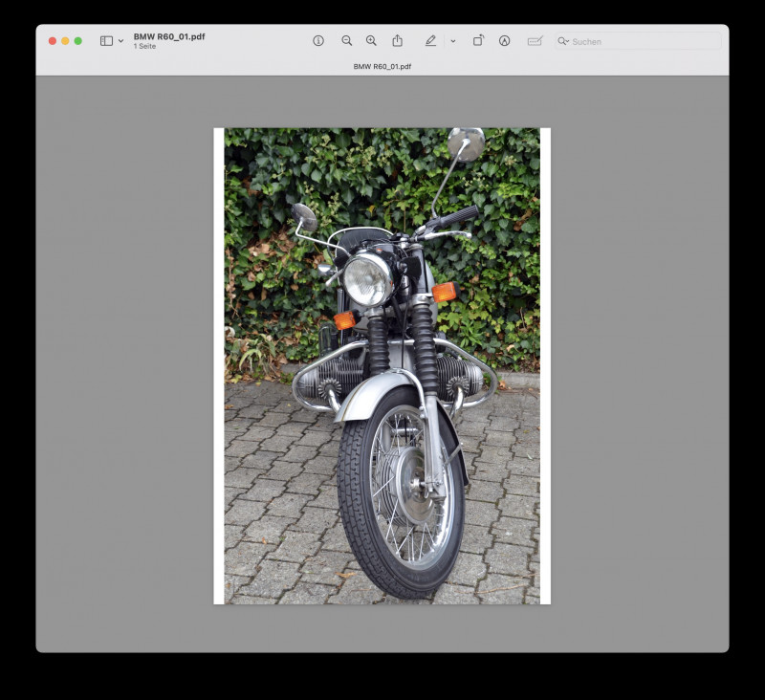Click the '1 Seite' page count text
Screen dimensions: 765x700
point(145,46)
